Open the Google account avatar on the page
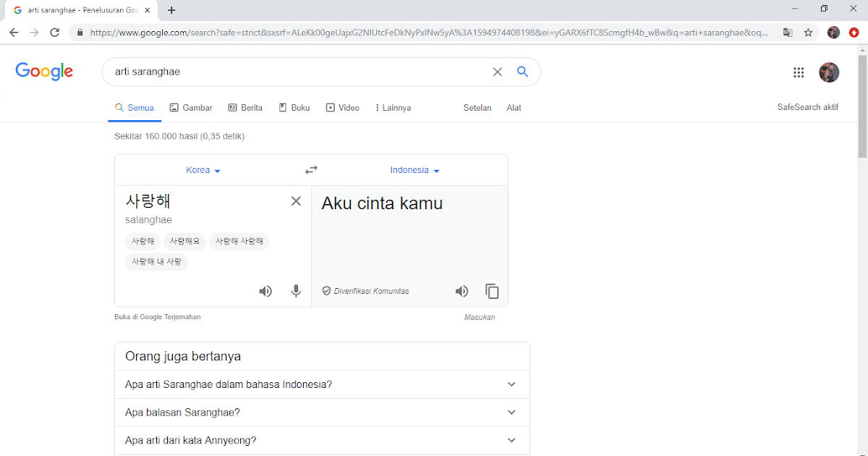Image resolution: width=868 pixels, height=456 pixels. [x=829, y=72]
